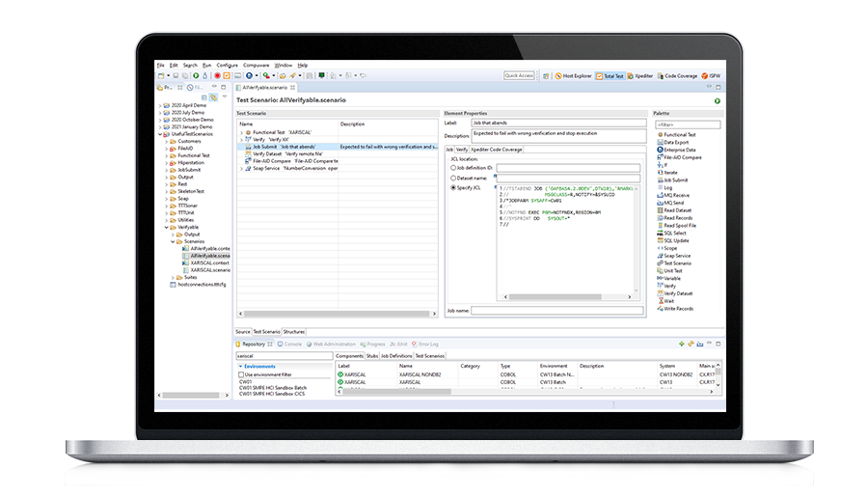Choose Soap Service palette item
Image resolution: width=868 pixels, height=498 pixels.
(x=676, y=256)
